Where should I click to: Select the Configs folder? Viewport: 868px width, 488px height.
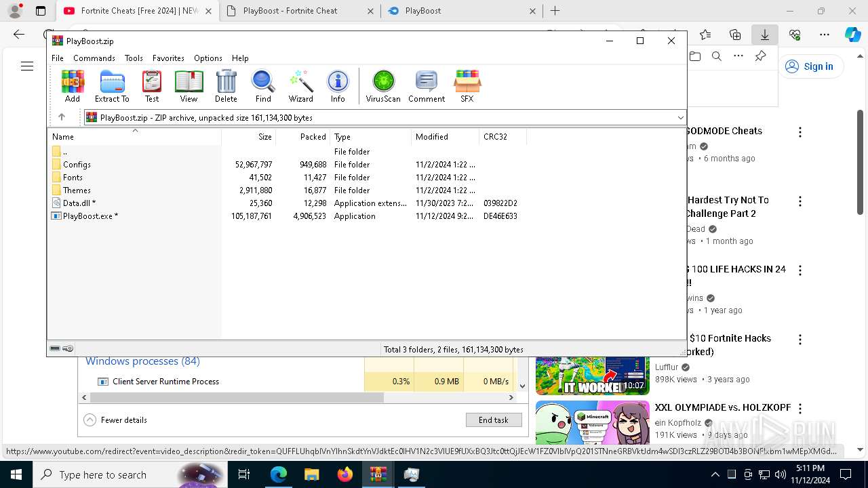coord(287,165)
